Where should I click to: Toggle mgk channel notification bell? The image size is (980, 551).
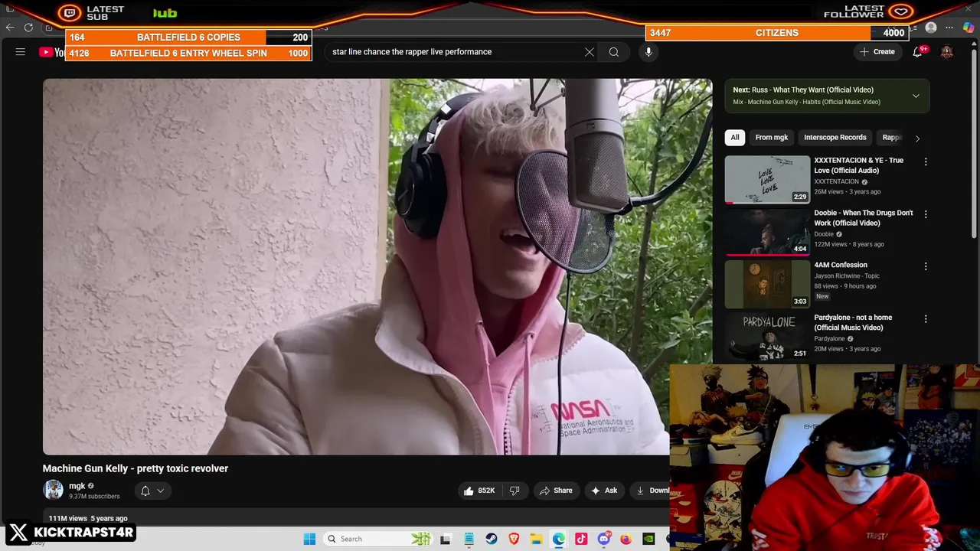pyautogui.click(x=145, y=491)
